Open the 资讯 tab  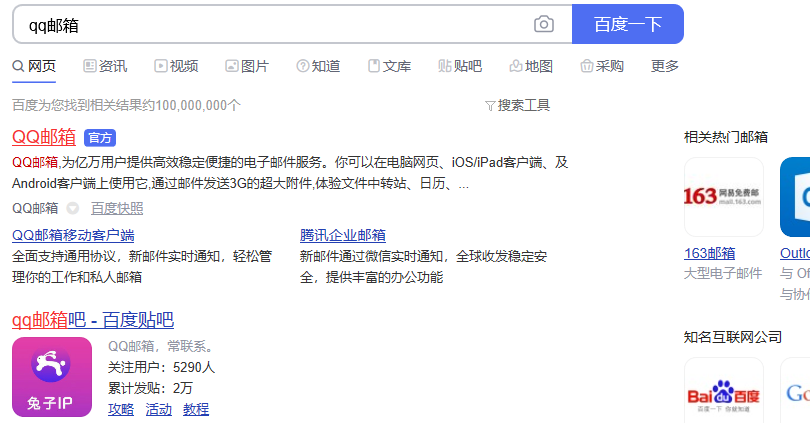(105, 66)
